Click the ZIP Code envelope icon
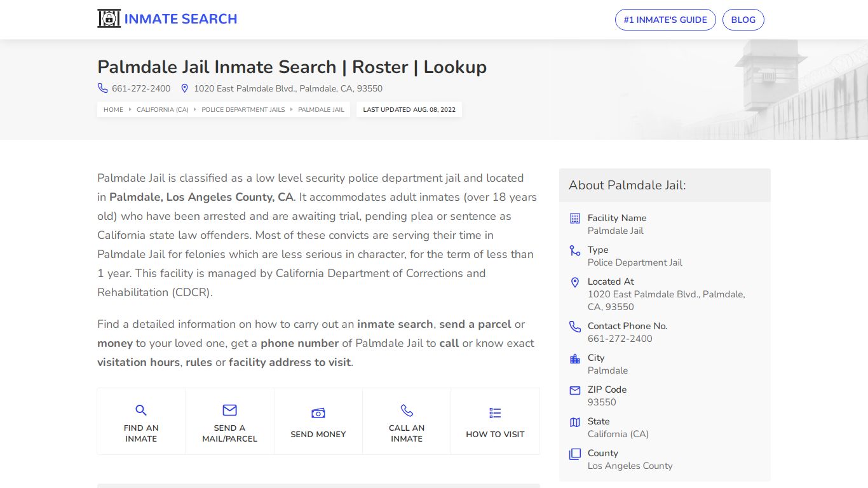The image size is (868, 488). coord(575,390)
